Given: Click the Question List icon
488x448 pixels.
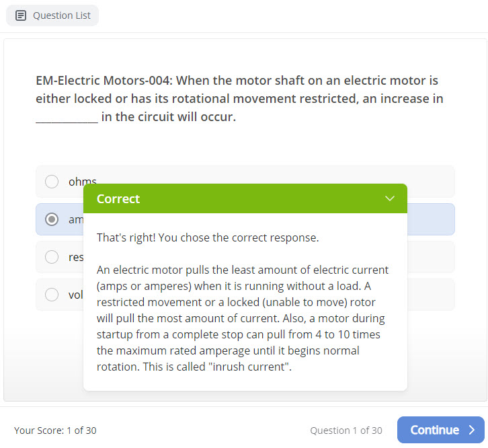Looking at the screenshot, I should (21, 15).
